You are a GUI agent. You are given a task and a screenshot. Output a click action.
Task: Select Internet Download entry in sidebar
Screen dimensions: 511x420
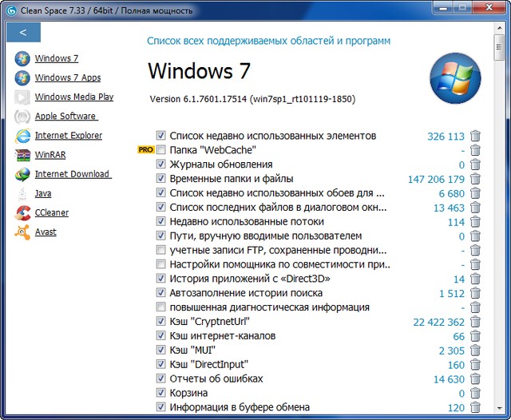(72, 174)
